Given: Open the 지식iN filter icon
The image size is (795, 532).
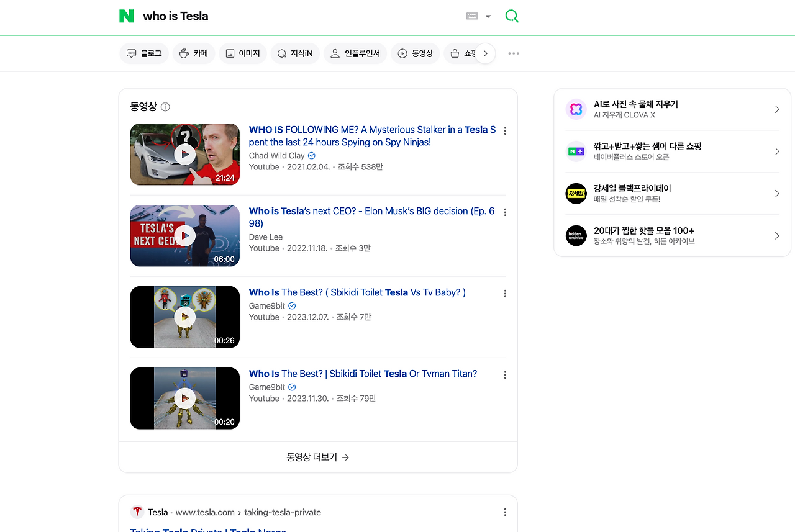Looking at the screenshot, I should (x=283, y=53).
